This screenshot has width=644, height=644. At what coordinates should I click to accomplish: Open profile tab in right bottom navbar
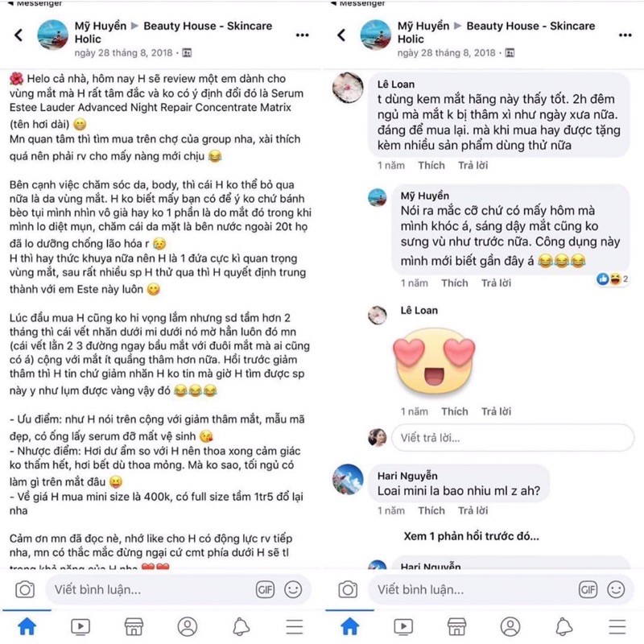pos(510,627)
